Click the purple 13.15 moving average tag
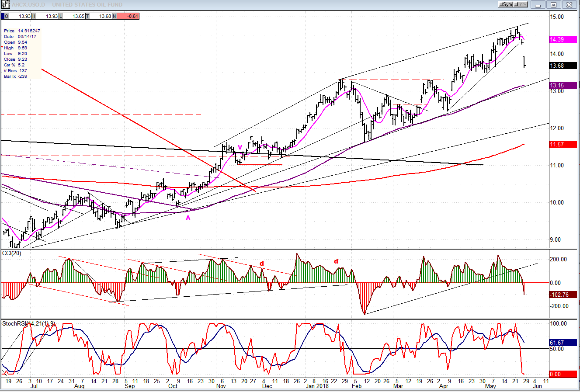Viewport: 580px width, 392px height. point(563,86)
